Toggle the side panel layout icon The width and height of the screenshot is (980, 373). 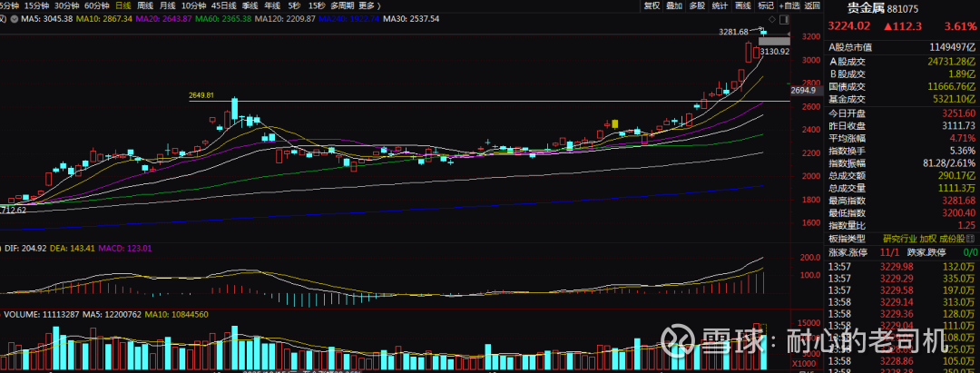click(x=786, y=21)
